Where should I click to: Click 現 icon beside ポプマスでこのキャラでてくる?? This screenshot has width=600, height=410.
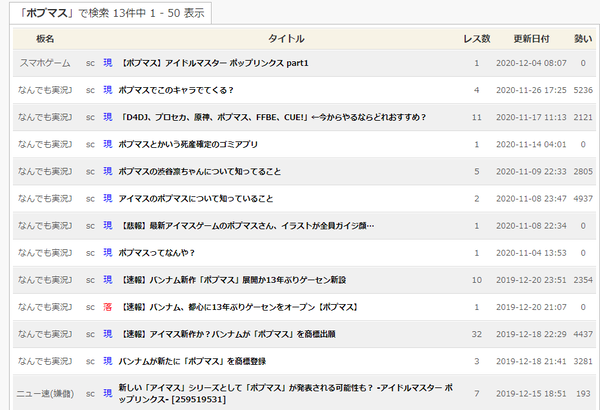(x=108, y=90)
